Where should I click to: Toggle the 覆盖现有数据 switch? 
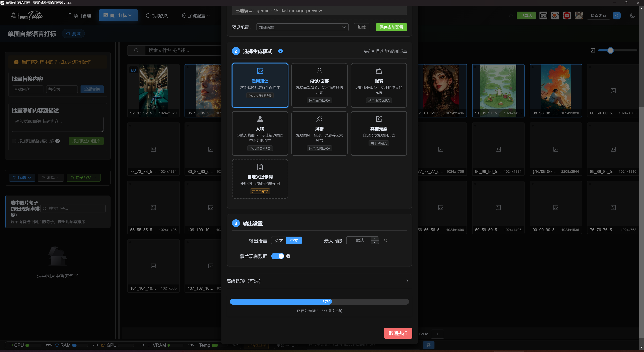pyautogui.click(x=277, y=256)
